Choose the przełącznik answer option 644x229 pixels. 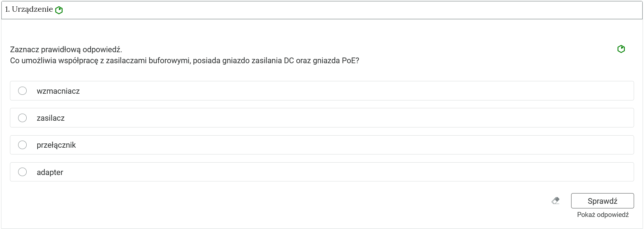click(22, 145)
